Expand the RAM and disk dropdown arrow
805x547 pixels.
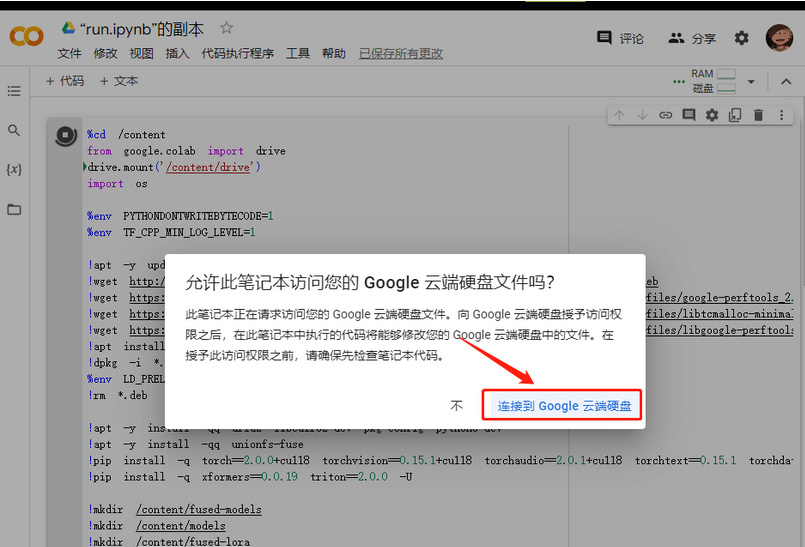751,82
